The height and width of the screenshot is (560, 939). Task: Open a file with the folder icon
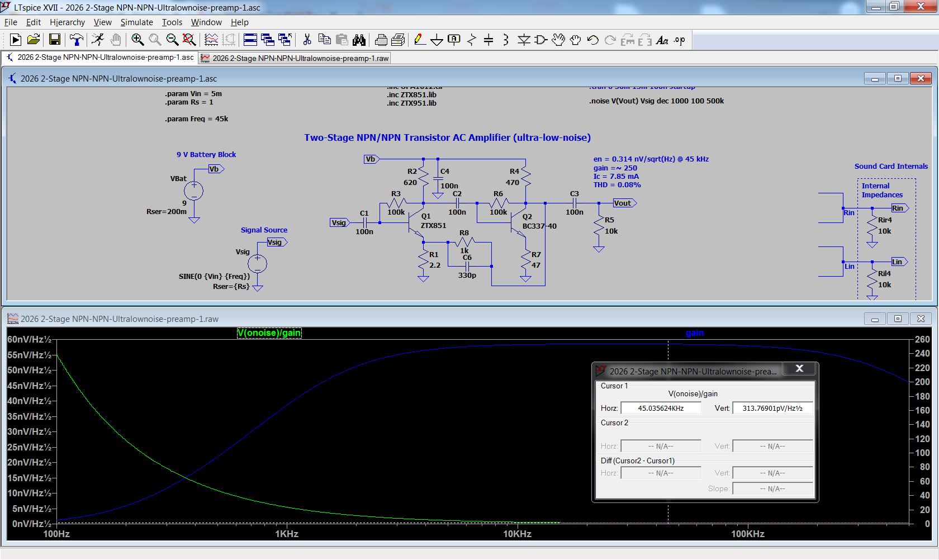(x=34, y=40)
